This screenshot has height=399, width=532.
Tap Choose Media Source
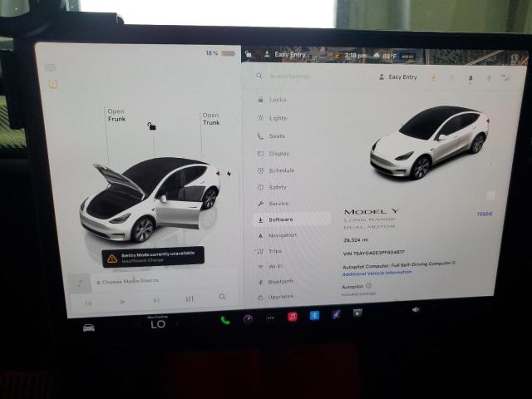[x=127, y=282]
